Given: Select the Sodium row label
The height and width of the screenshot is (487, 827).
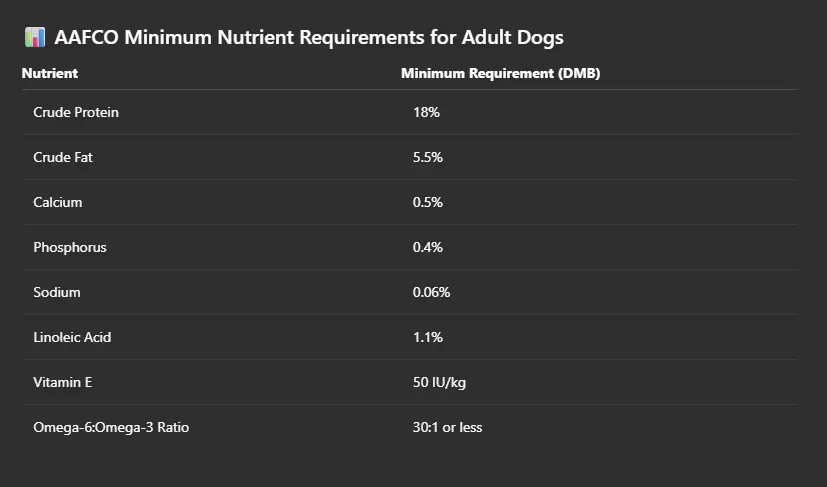Looking at the screenshot, I should (57, 292).
